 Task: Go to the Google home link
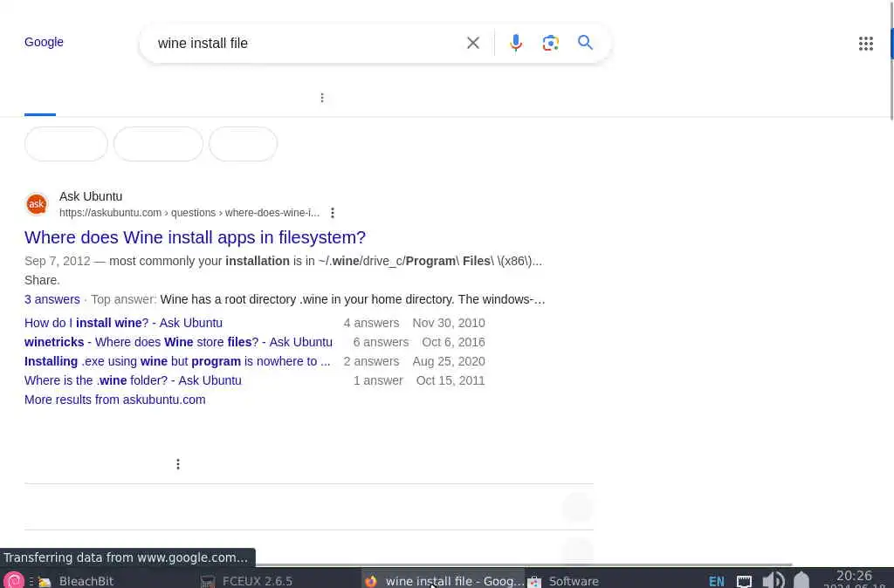44,42
